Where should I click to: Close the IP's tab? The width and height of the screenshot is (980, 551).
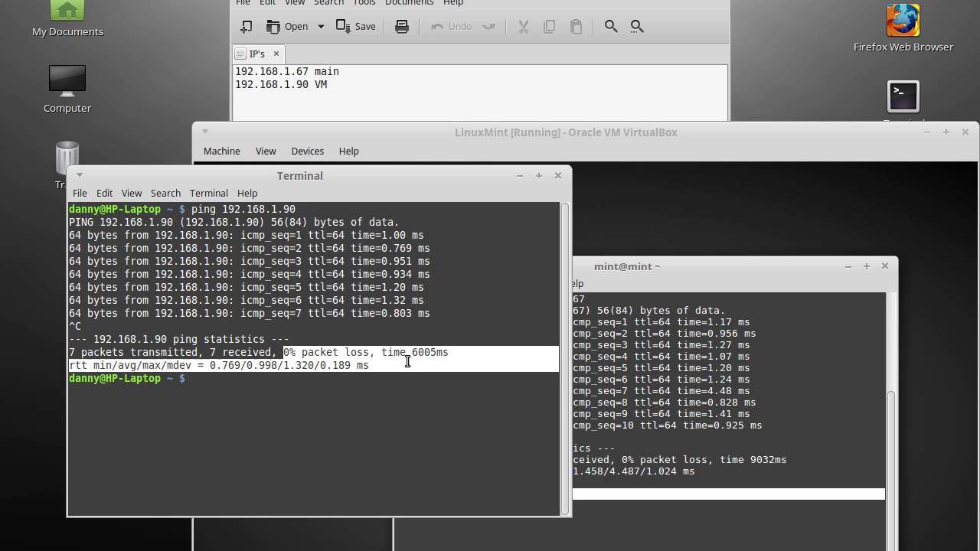click(276, 54)
